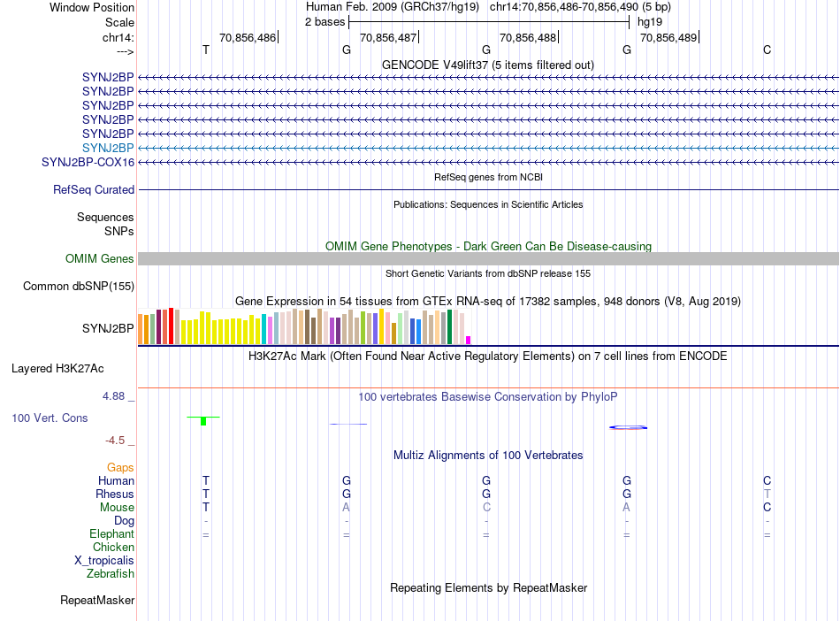Select the Gaps label in Multiz track

pyautogui.click(x=120, y=468)
